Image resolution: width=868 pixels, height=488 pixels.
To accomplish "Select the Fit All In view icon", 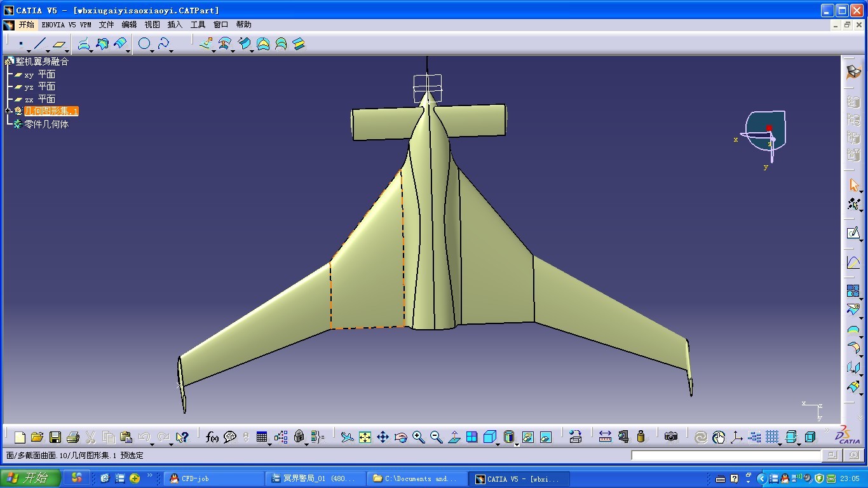I will 365,437.
